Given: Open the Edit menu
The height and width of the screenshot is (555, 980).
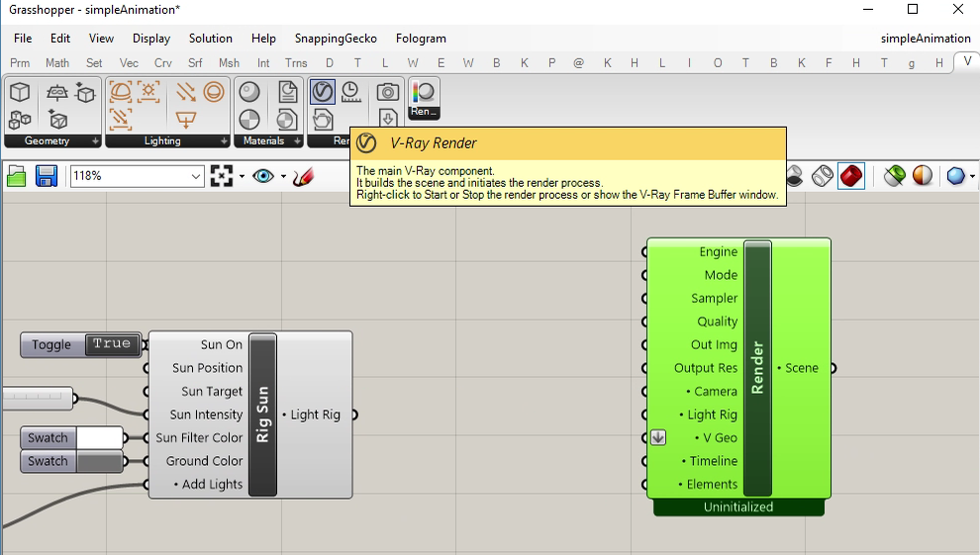Looking at the screenshot, I should pos(60,38).
